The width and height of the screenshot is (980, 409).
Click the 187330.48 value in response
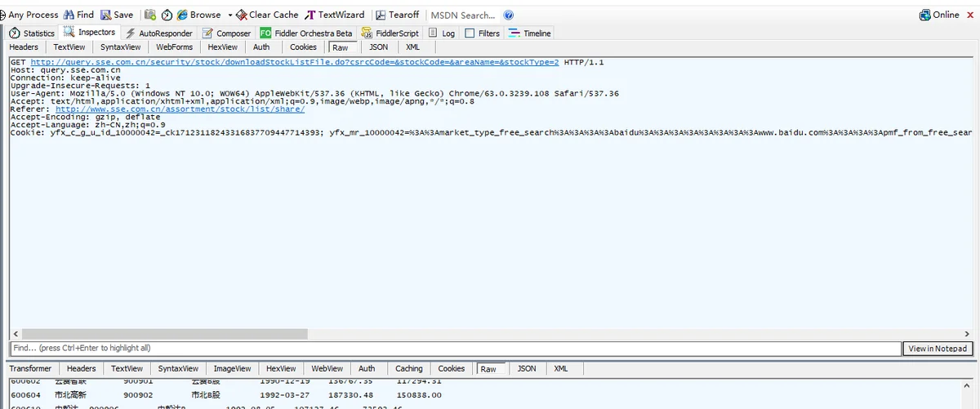point(350,394)
